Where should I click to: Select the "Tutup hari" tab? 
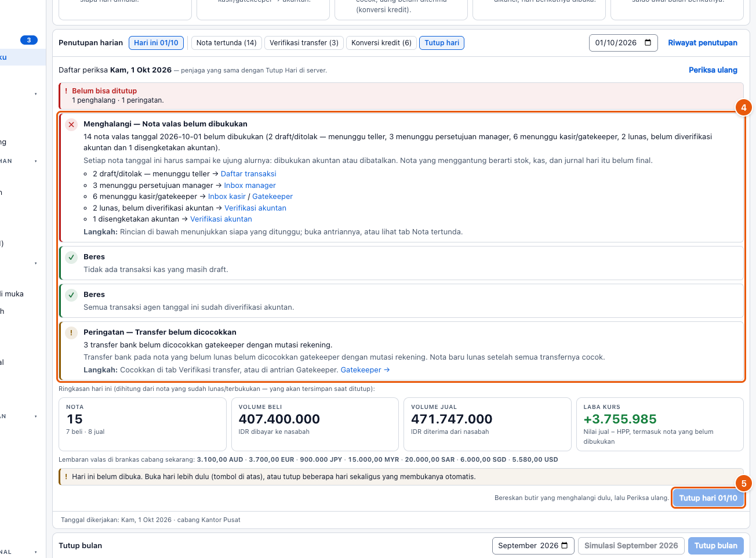(x=442, y=43)
